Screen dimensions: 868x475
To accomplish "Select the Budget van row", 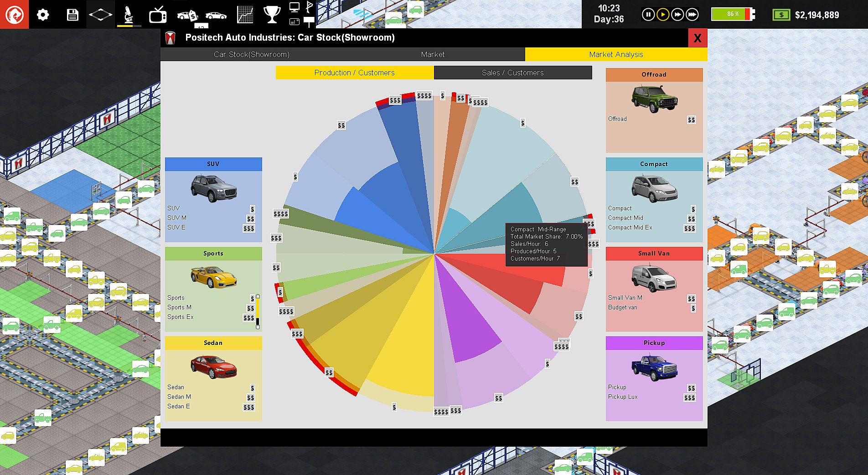I will tap(652, 308).
